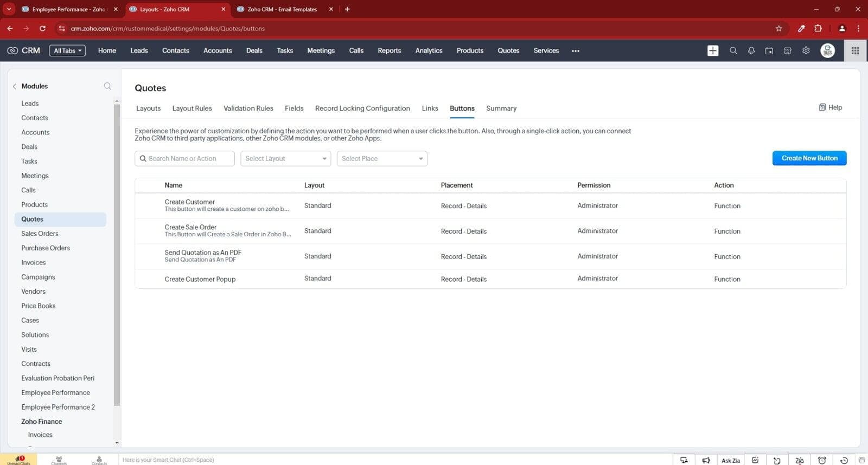Open the Create Customer button row

click(x=490, y=205)
